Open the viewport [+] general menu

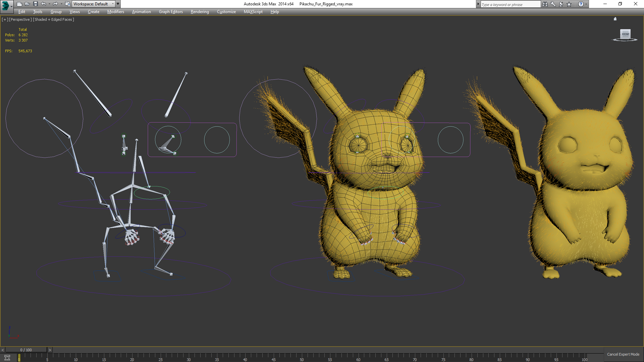point(5,19)
